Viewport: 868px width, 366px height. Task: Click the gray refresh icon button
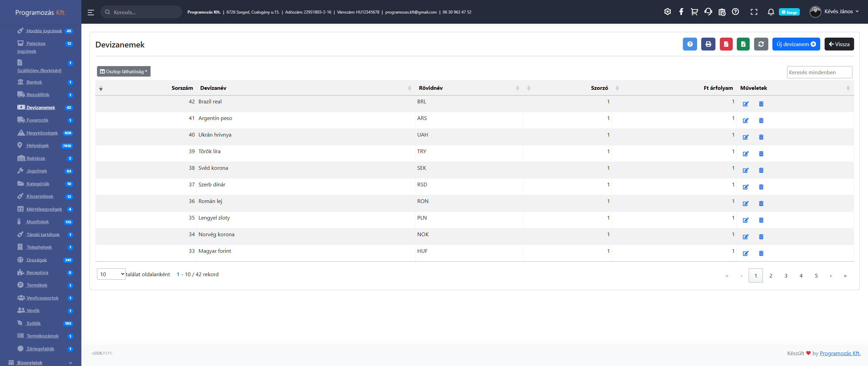tap(761, 44)
